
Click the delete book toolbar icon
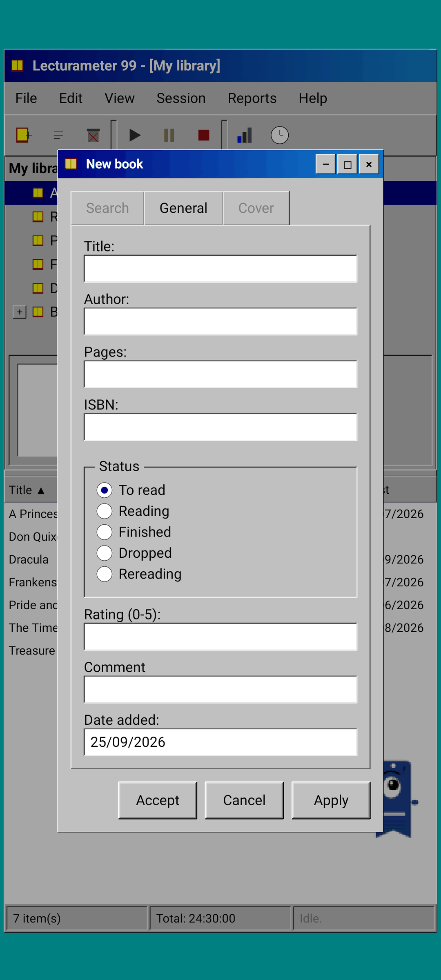pyautogui.click(x=93, y=135)
